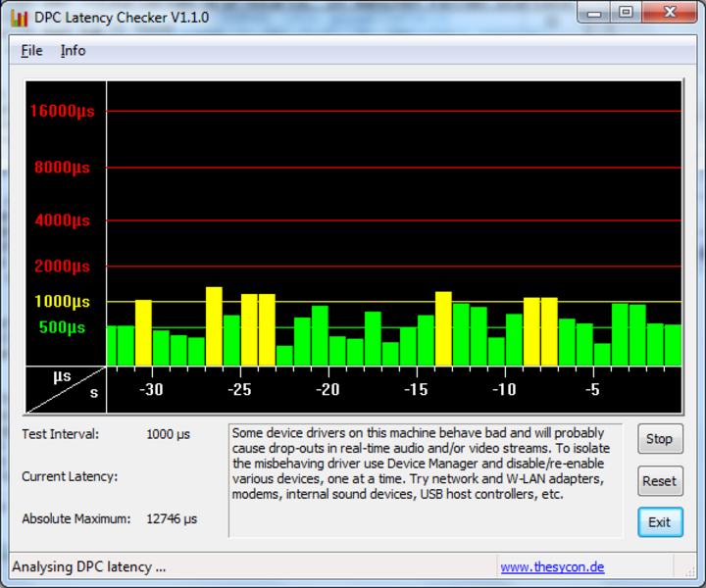This screenshot has width=706, height=588.
Task: Click the Reset button
Action: tap(660, 481)
